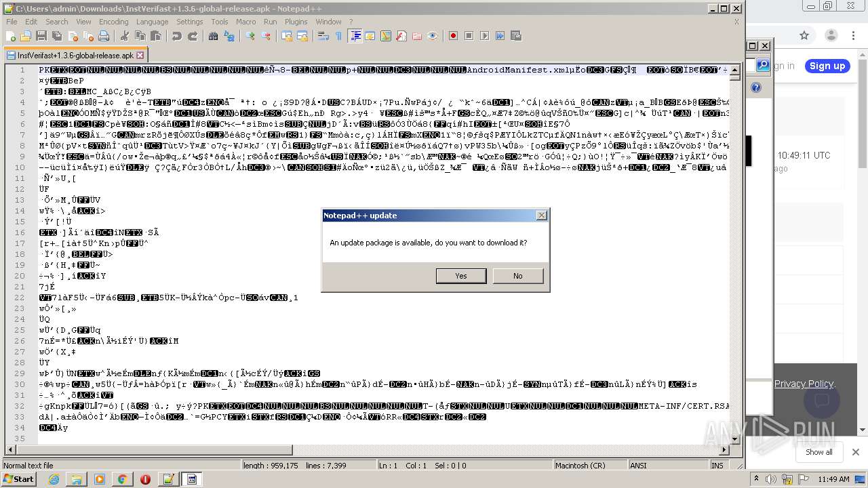Open the Search menu
Image resolution: width=868 pixels, height=488 pixels.
pyautogui.click(x=57, y=22)
